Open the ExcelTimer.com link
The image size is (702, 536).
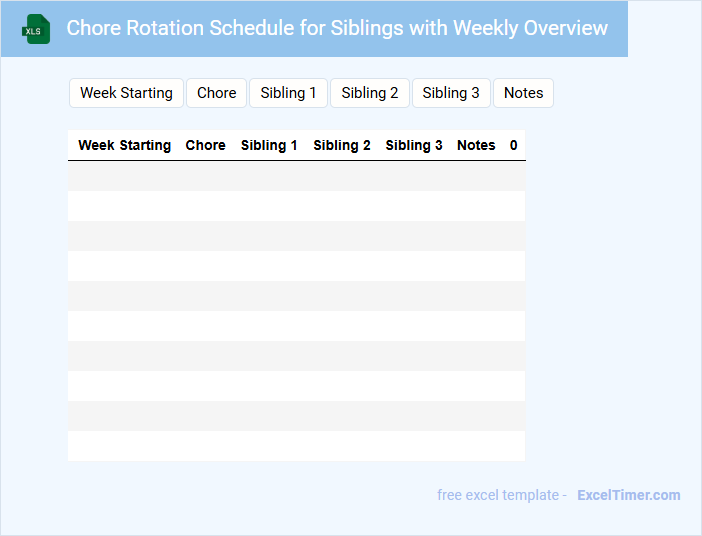(x=628, y=495)
